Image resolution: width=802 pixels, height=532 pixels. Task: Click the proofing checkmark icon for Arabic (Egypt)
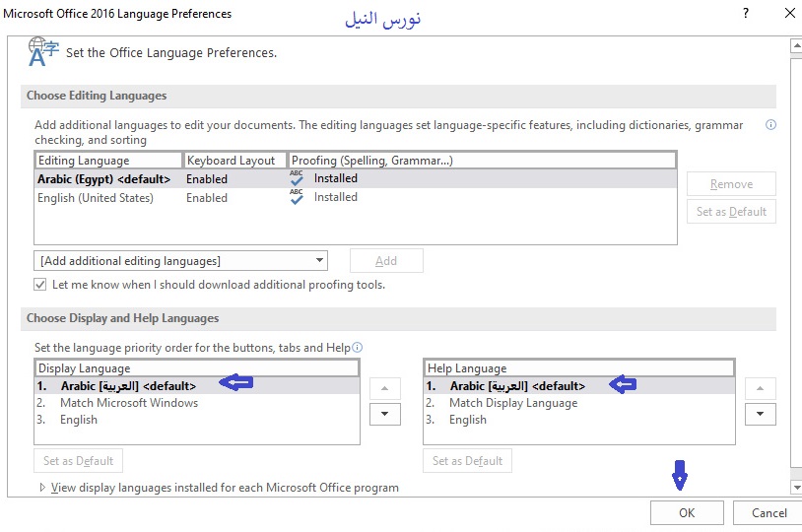click(x=297, y=178)
